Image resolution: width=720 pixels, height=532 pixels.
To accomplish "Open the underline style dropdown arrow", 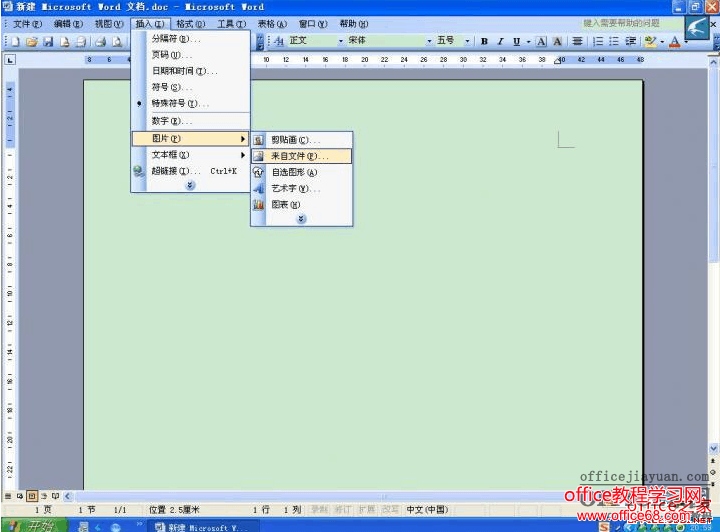I will point(529,42).
